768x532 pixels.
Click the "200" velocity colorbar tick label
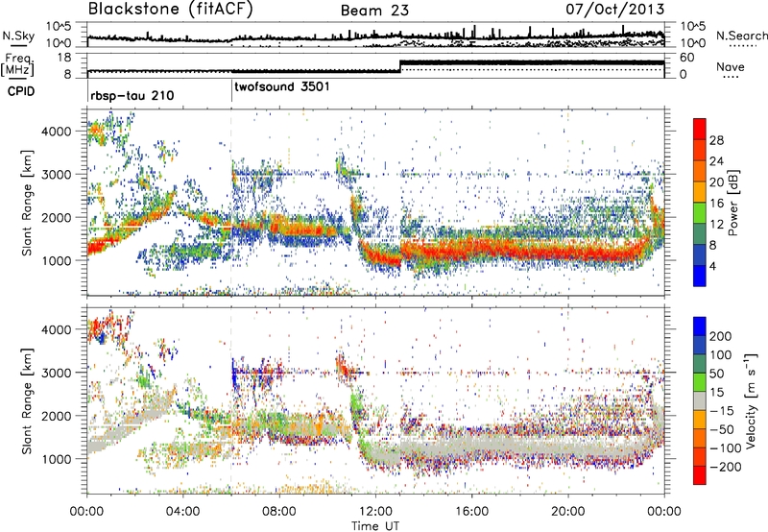(721, 336)
